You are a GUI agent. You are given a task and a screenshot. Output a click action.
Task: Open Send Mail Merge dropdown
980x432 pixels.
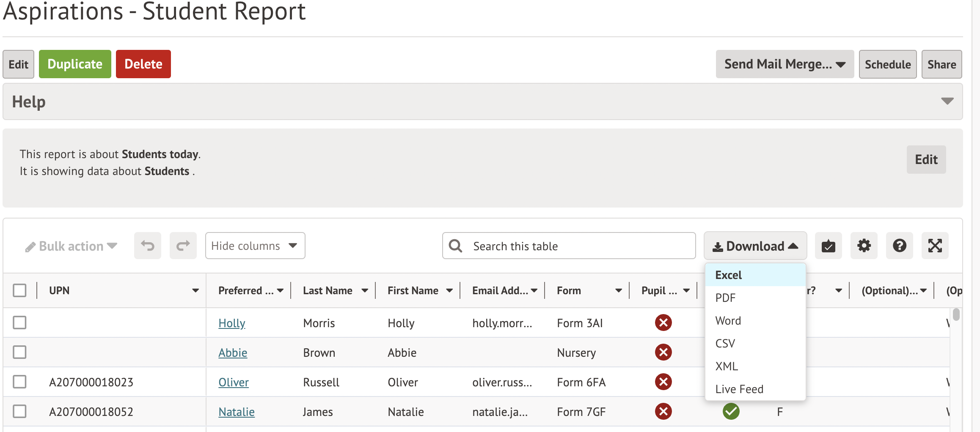[x=785, y=64]
